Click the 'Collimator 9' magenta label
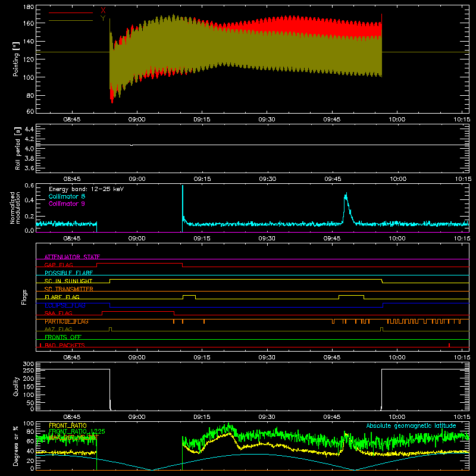476x476 pixels. tap(67, 203)
